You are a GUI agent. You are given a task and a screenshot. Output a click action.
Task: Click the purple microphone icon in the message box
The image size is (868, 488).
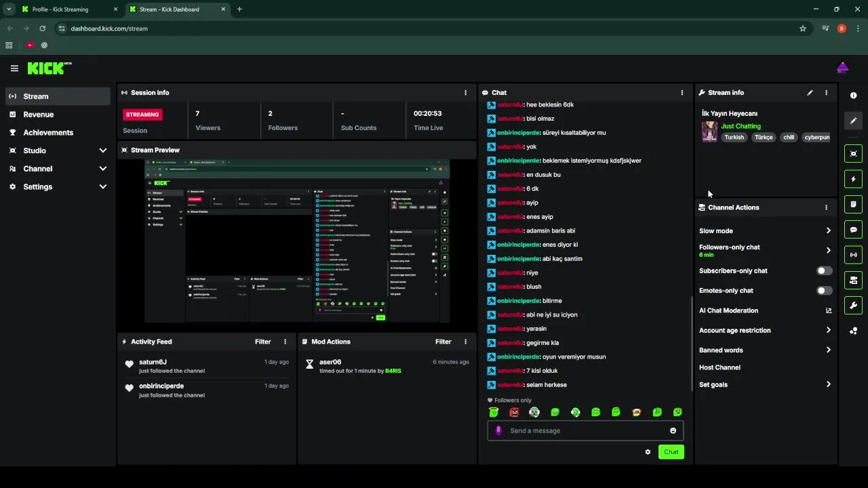498,430
